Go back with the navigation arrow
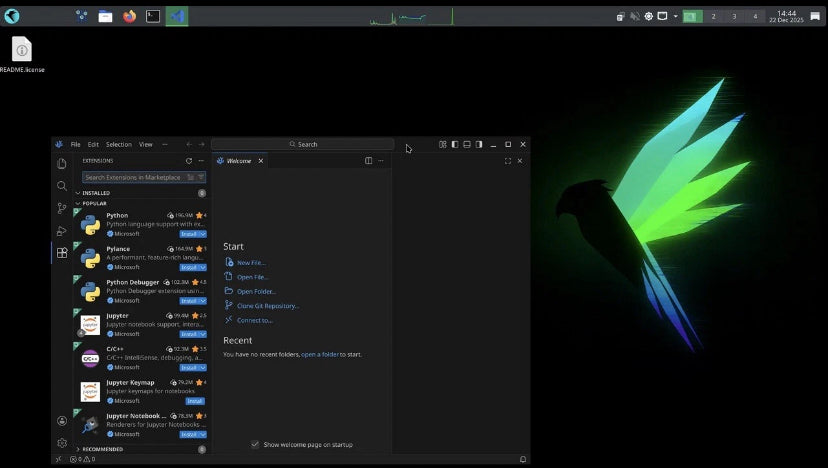This screenshot has width=828, height=468. (189, 144)
